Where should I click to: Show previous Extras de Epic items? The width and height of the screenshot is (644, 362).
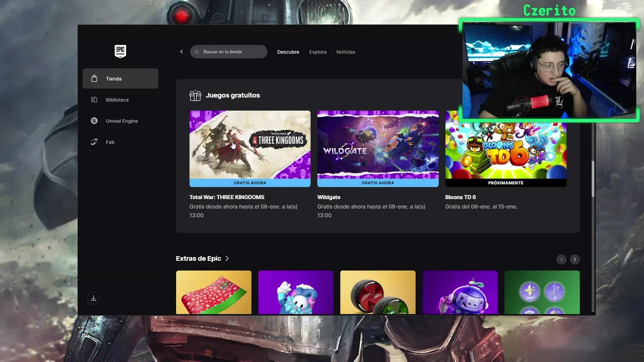point(561,259)
